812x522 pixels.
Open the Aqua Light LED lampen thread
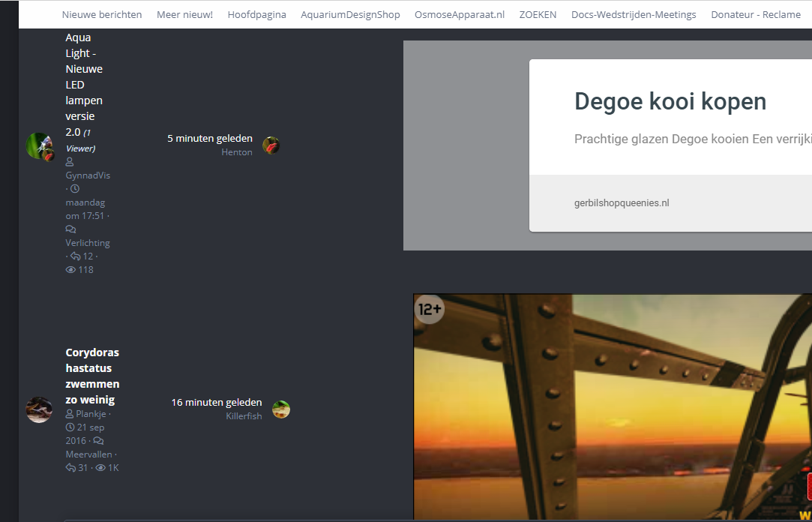pyautogui.click(x=84, y=85)
